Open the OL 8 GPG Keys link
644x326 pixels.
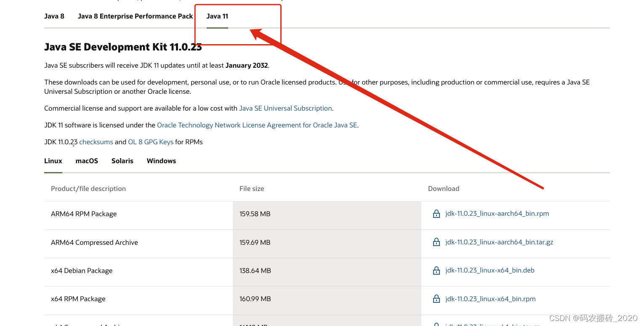coord(151,142)
